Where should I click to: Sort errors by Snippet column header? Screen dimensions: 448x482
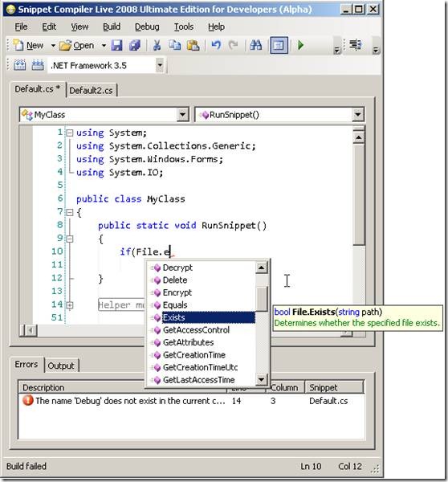point(334,387)
